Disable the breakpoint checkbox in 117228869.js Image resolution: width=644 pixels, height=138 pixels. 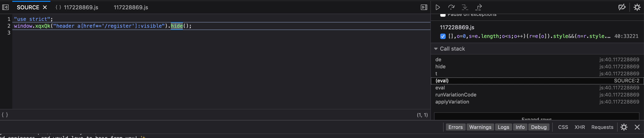(x=443, y=36)
